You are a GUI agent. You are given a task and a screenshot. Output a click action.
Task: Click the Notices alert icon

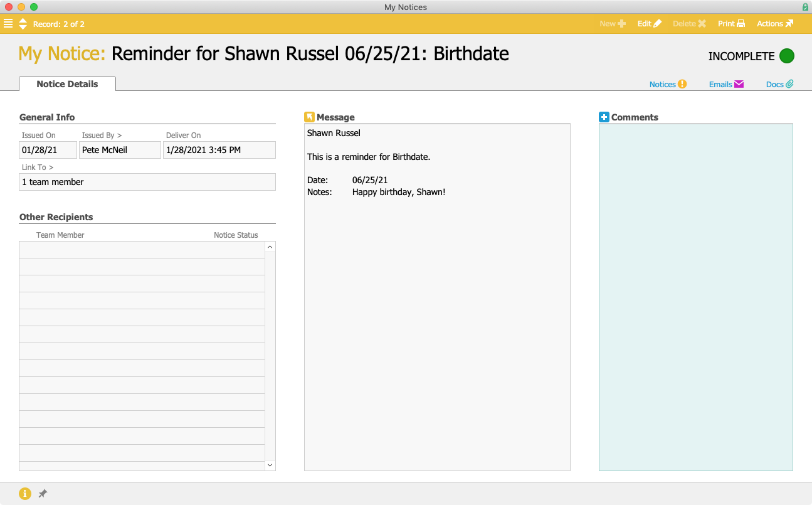point(683,83)
